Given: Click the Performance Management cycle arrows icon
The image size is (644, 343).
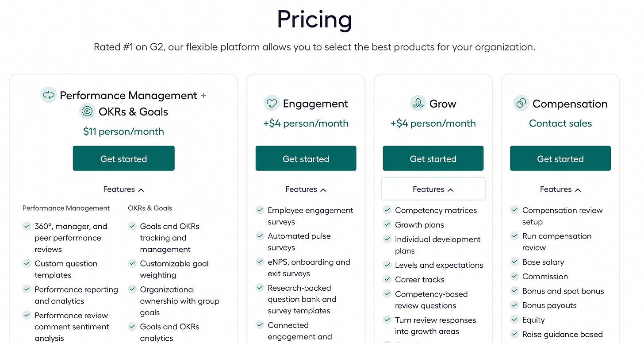Looking at the screenshot, I should (48, 95).
